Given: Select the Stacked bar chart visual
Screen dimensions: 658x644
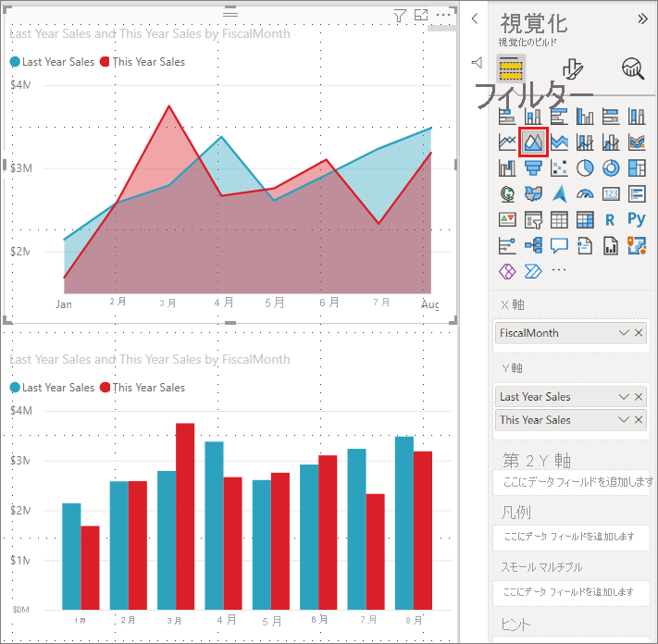Looking at the screenshot, I should click(x=507, y=117).
